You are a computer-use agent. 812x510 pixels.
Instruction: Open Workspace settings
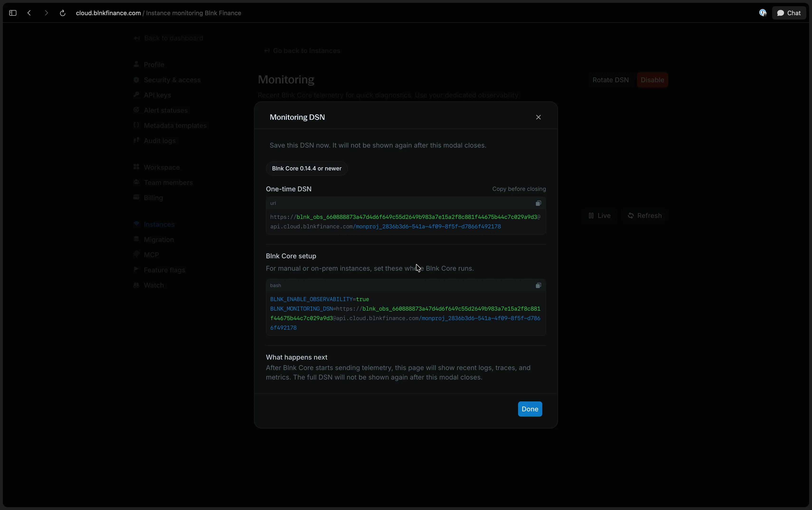[162, 167]
